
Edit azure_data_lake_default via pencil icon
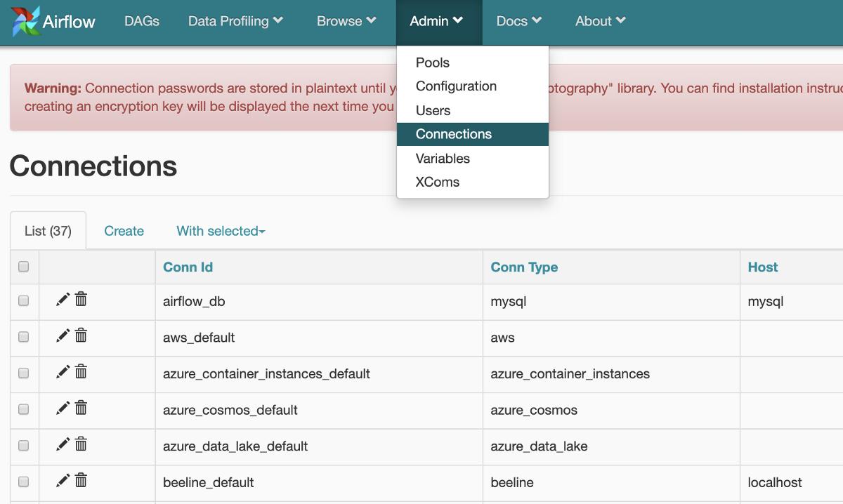63,444
